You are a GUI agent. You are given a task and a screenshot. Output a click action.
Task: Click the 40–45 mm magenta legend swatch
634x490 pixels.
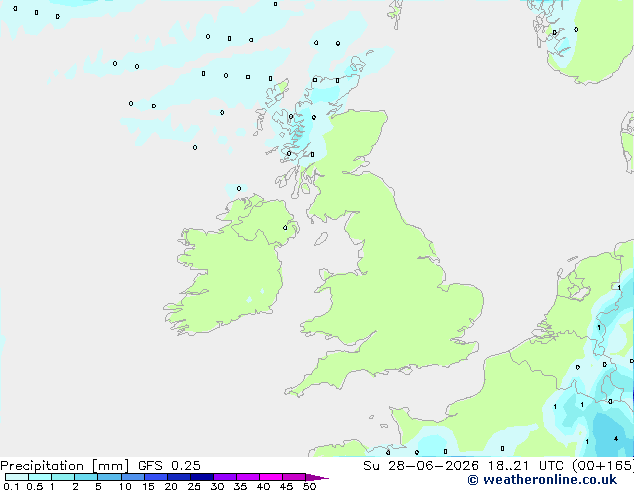[271, 477]
